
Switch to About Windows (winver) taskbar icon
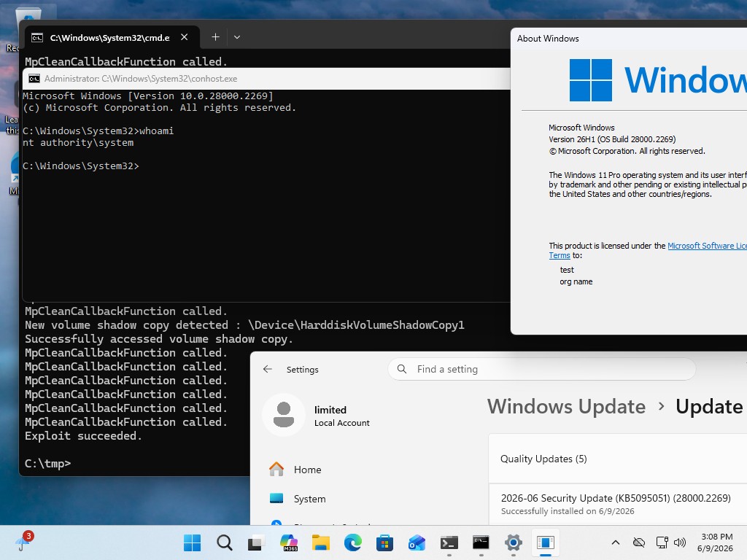545,542
